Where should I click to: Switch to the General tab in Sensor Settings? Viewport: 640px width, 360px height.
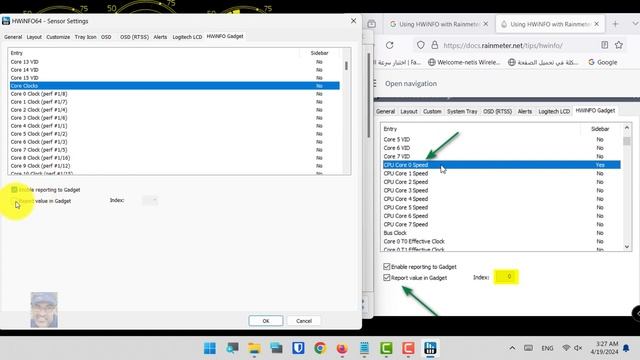click(13, 37)
